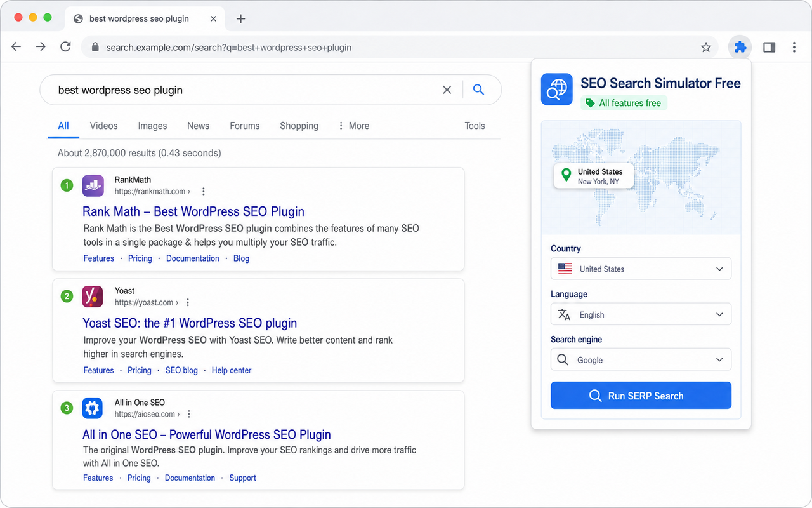The width and height of the screenshot is (812, 508).
Task: Open the three-dot options beside rankmath.com
Action: tap(203, 191)
